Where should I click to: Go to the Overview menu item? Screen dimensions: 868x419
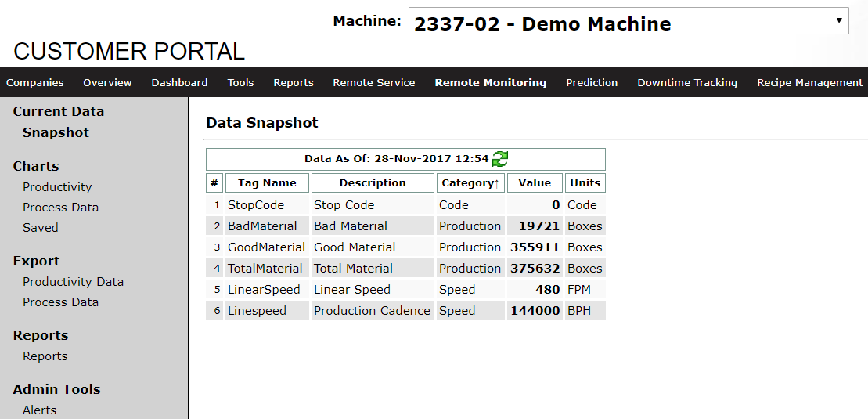(107, 82)
